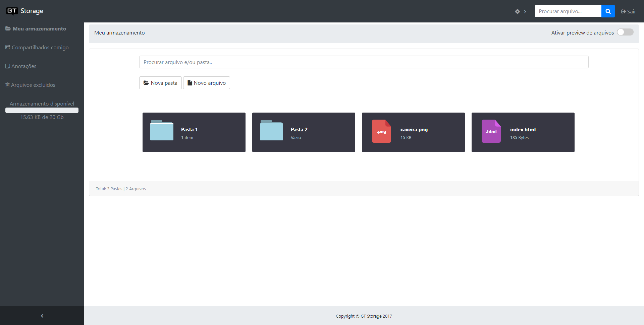644x325 pixels.
Task: Click the Pasta 1 folder icon
Action: 162,130
